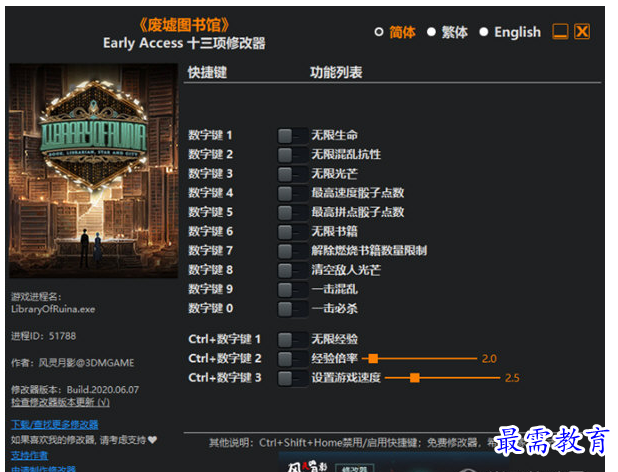Click the 设置游戏速度 slider handle
The height and width of the screenshot is (472, 618).
pos(414,377)
